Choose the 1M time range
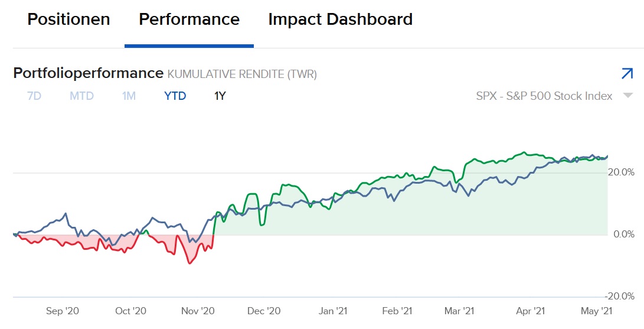This screenshot has height=329, width=644. point(129,96)
